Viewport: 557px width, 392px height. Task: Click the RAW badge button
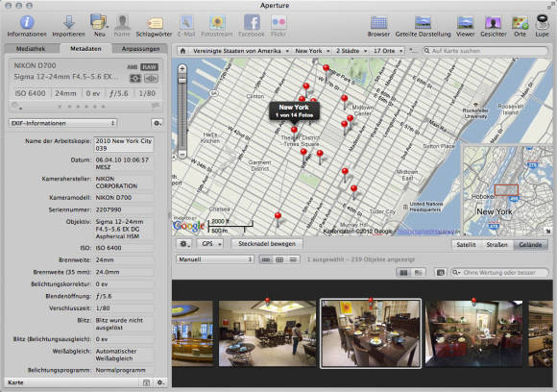click(x=149, y=67)
